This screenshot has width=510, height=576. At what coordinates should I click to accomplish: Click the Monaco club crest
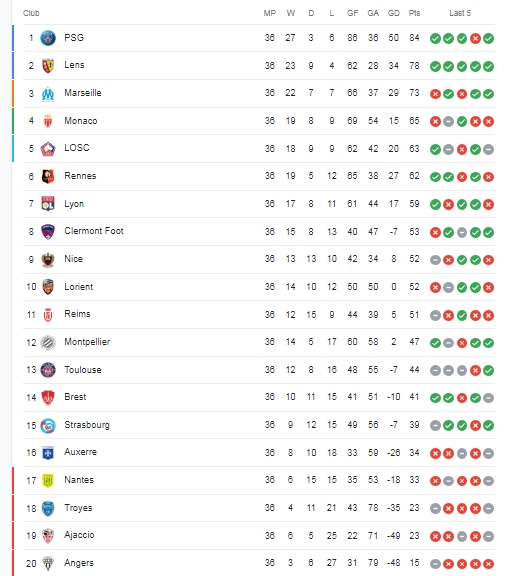click(48, 121)
